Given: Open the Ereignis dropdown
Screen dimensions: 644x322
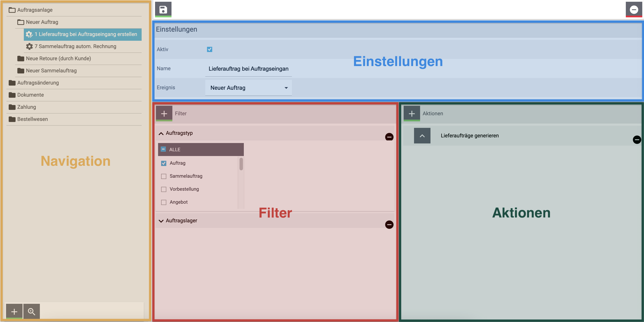Looking at the screenshot, I should point(248,88).
